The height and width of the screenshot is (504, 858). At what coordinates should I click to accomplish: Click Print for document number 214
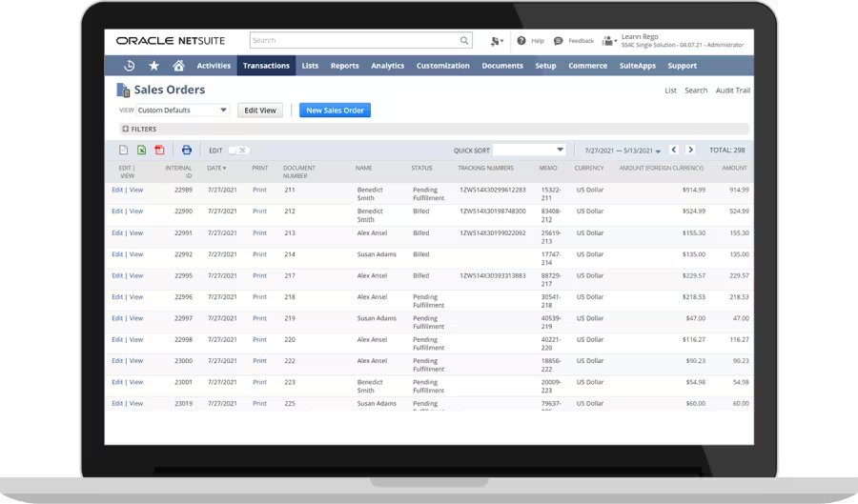(259, 254)
